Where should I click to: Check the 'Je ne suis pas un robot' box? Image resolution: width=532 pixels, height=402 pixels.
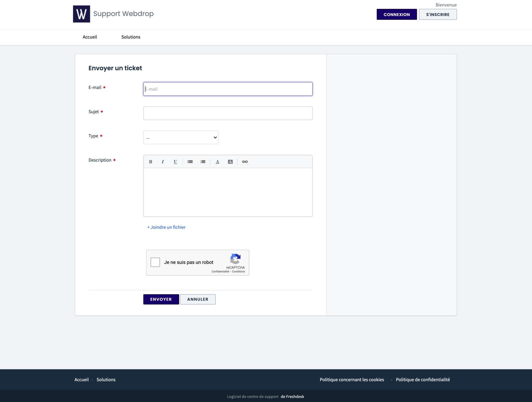[155, 262]
